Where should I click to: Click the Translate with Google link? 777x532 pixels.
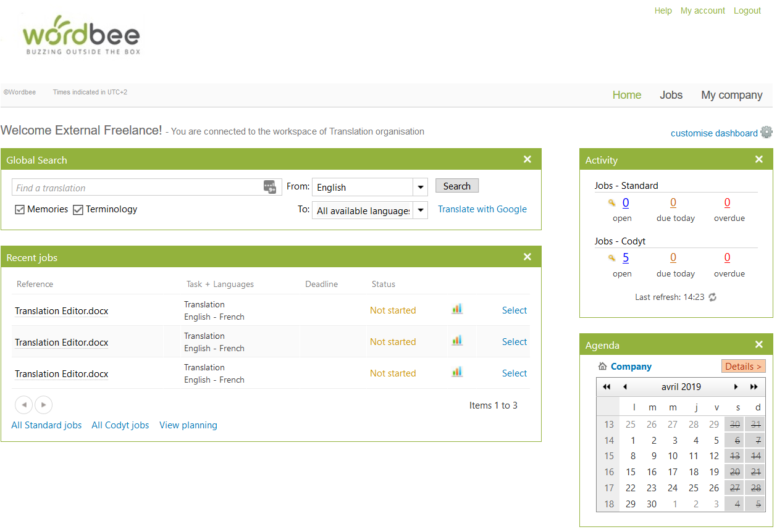(x=482, y=209)
